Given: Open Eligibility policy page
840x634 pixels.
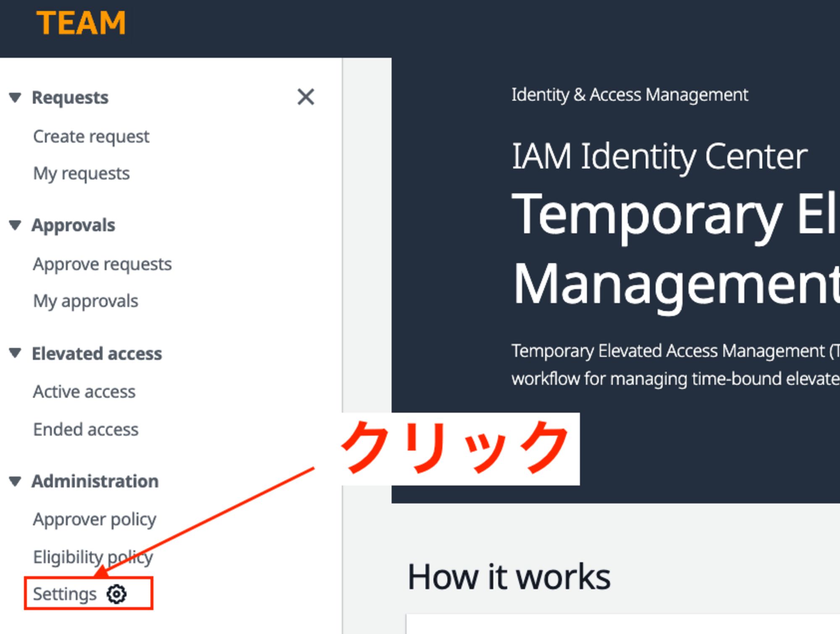Looking at the screenshot, I should coord(93,558).
